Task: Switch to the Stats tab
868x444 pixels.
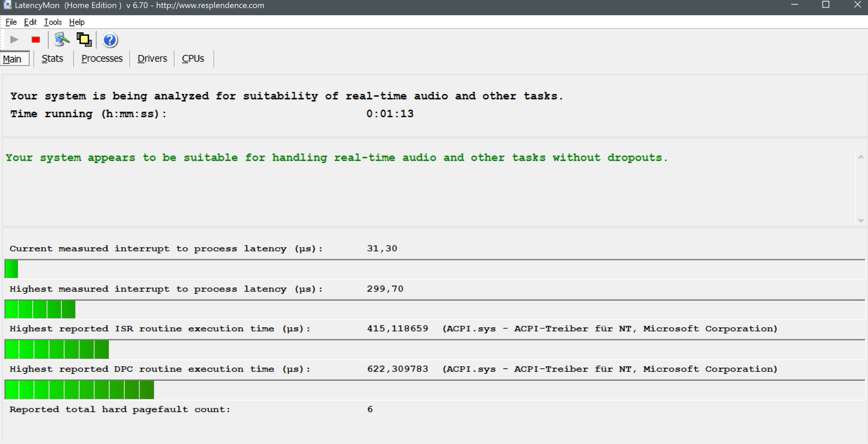Action: (x=52, y=59)
